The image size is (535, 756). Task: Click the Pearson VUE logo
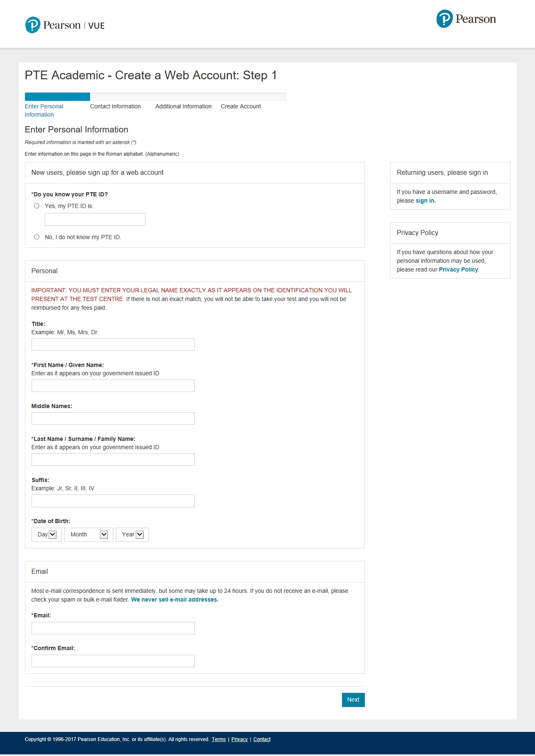65,25
